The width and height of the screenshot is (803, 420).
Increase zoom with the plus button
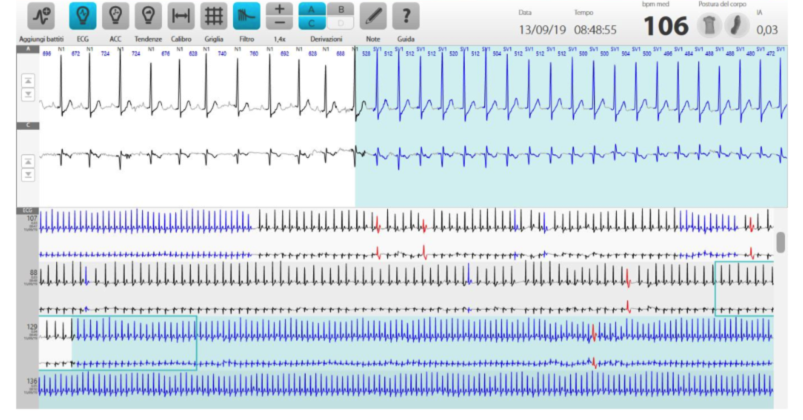point(280,9)
